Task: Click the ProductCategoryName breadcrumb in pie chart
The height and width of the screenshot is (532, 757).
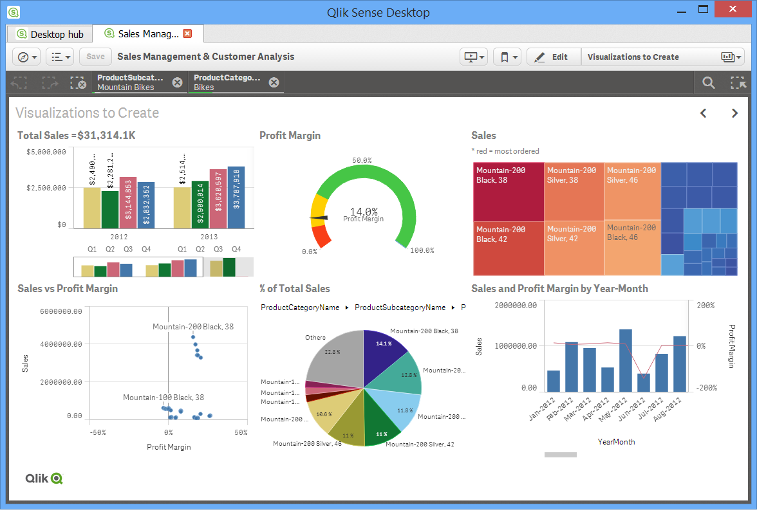Action: 300,307
